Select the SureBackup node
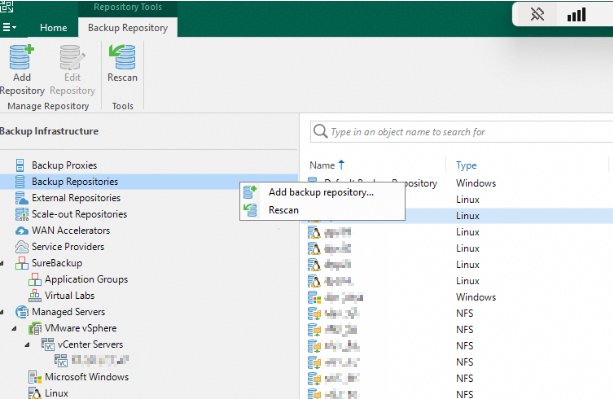Screen dimensions: 613x399 click(x=57, y=263)
